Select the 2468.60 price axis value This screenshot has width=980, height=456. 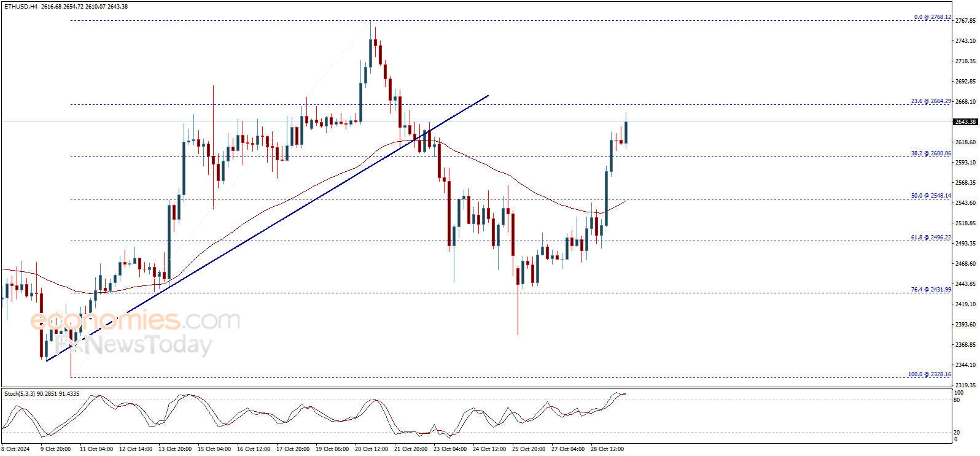(965, 264)
